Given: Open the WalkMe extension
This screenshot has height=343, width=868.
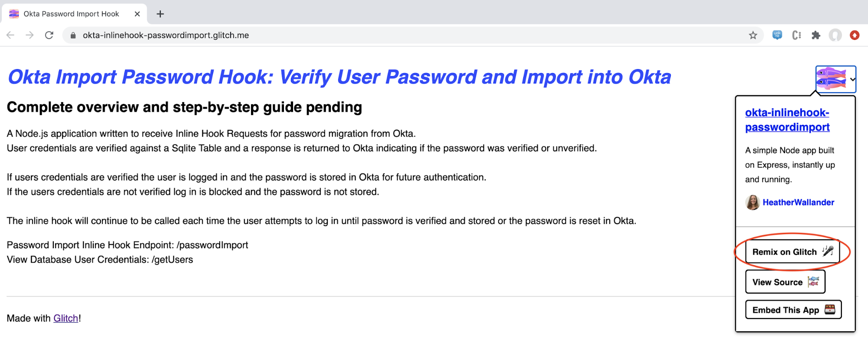Looking at the screenshot, I should click(x=777, y=35).
